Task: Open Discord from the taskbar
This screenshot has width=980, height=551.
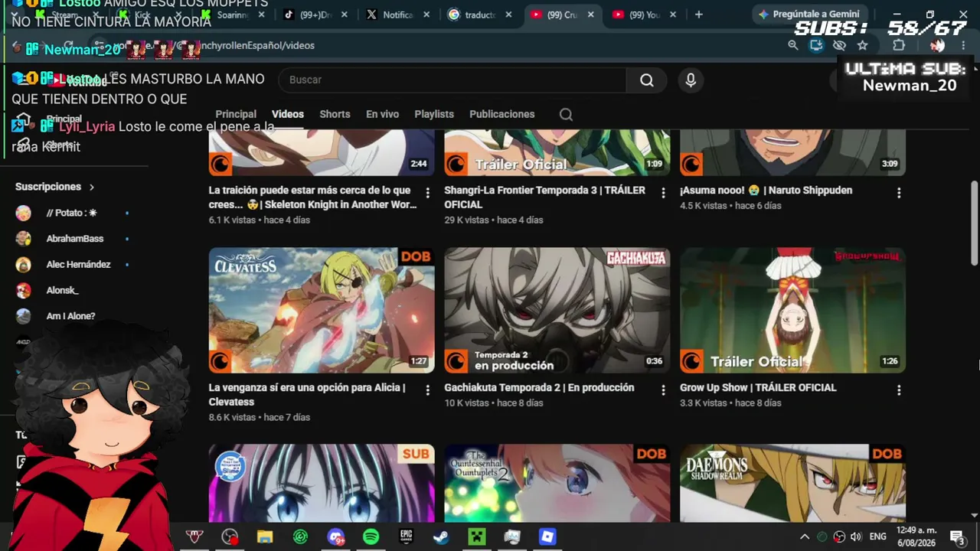Action: click(x=335, y=537)
